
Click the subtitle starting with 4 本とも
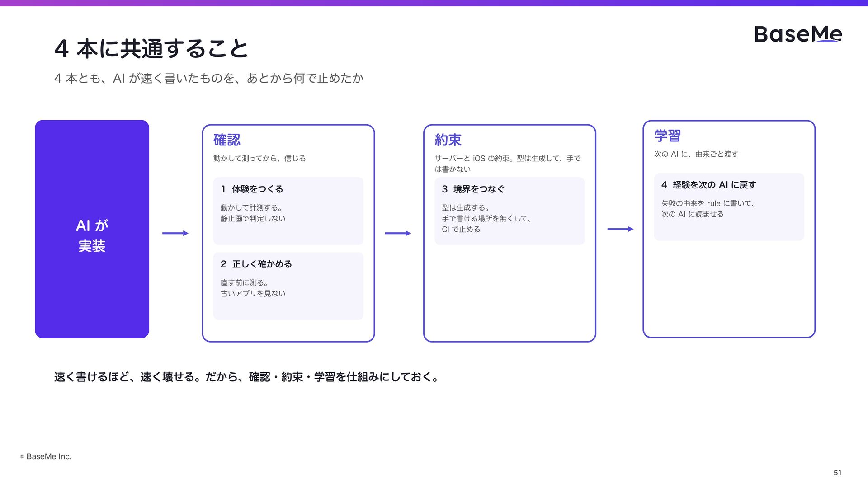(209, 79)
